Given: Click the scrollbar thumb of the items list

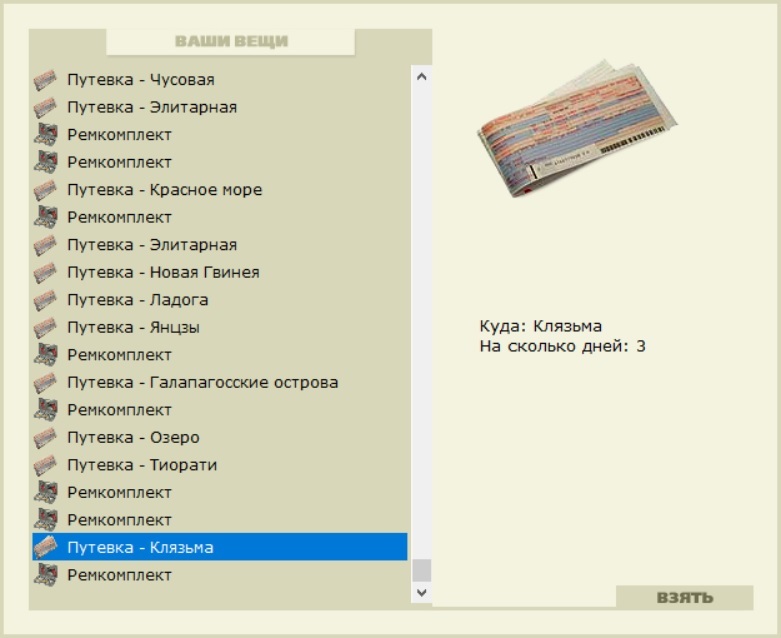Looking at the screenshot, I should (x=421, y=570).
